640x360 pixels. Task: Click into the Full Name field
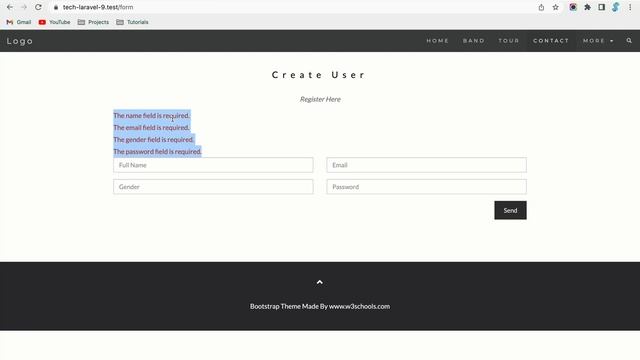coord(213,165)
